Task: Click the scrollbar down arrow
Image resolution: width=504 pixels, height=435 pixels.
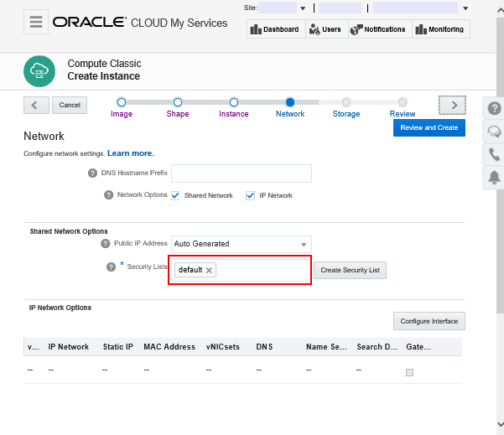Action: tap(500, 424)
